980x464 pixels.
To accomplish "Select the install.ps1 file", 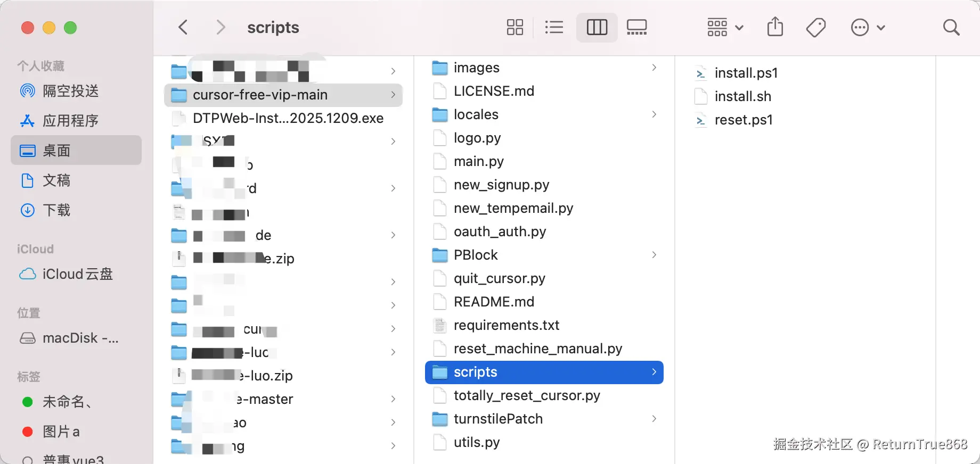I will pos(746,73).
